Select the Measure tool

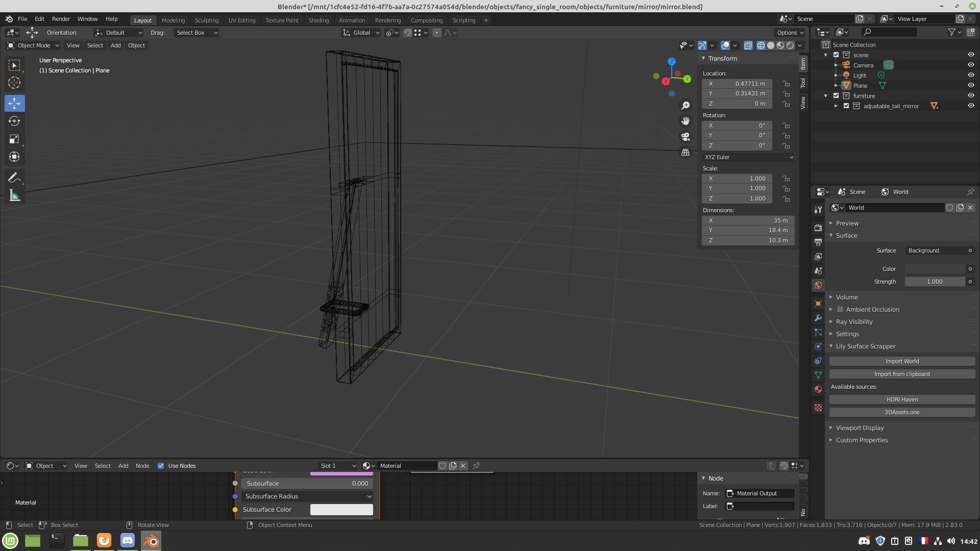tap(14, 196)
